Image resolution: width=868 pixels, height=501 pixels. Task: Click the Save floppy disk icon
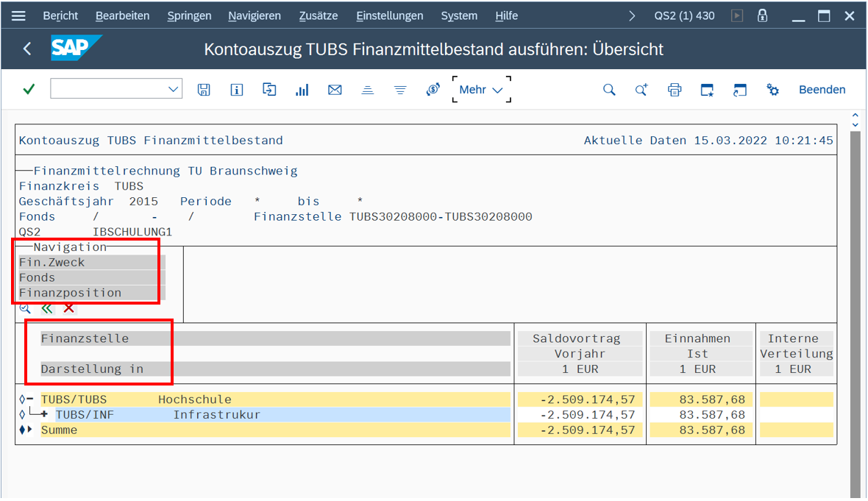click(x=204, y=90)
